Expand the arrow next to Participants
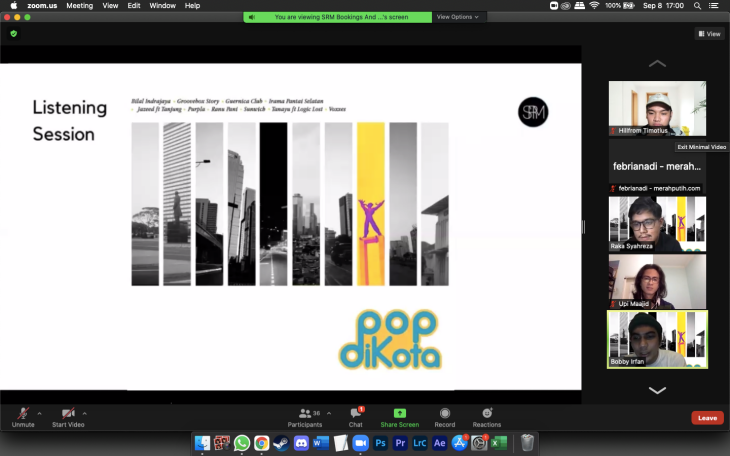 [329, 413]
